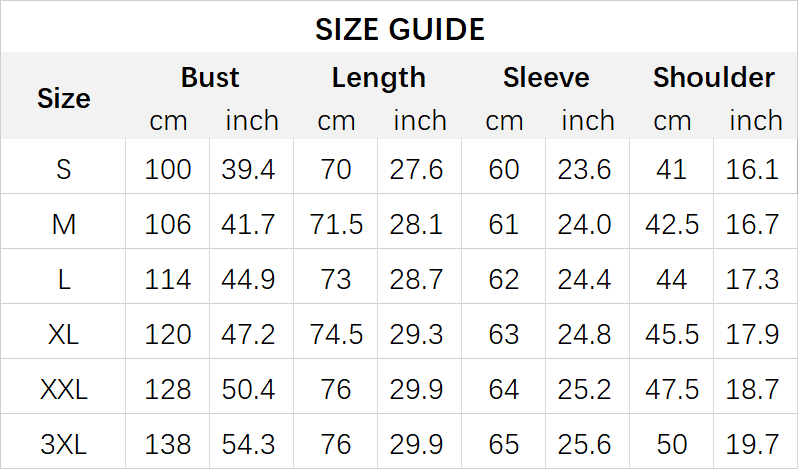This screenshot has height=469, width=798.
Task: Click the XXL size row label
Action: [x=64, y=389]
